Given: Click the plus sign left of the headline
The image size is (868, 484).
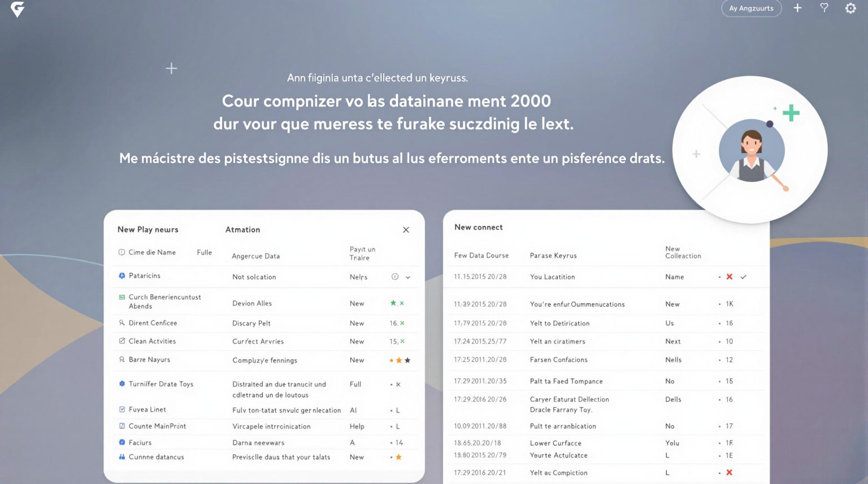Looking at the screenshot, I should [x=171, y=68].
